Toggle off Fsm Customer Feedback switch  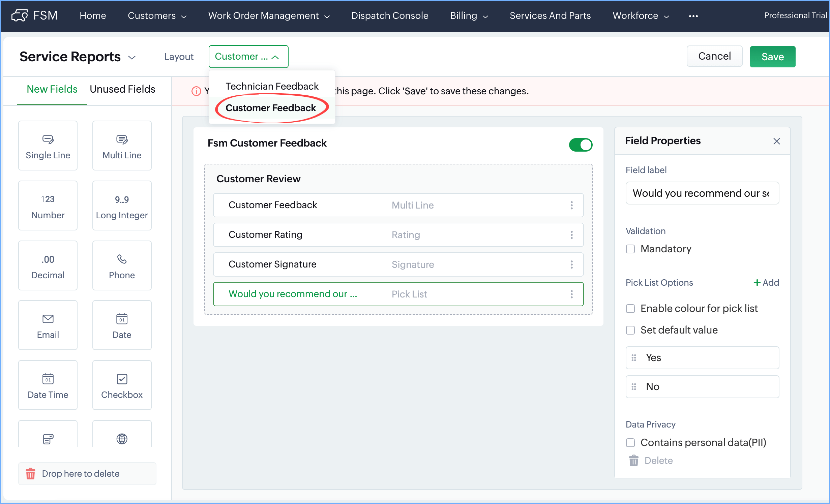580,145
